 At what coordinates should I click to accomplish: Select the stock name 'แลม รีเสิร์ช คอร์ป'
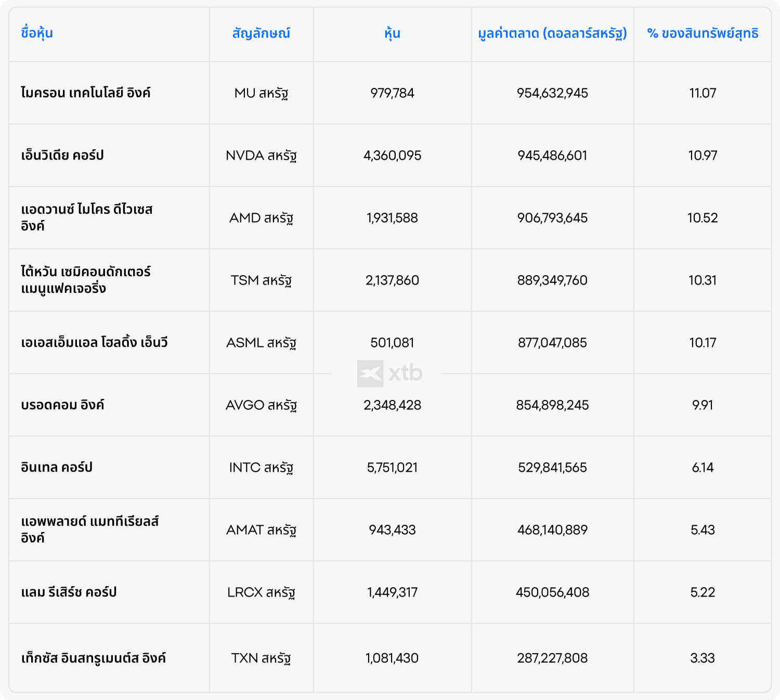click(x=69, y=592)
